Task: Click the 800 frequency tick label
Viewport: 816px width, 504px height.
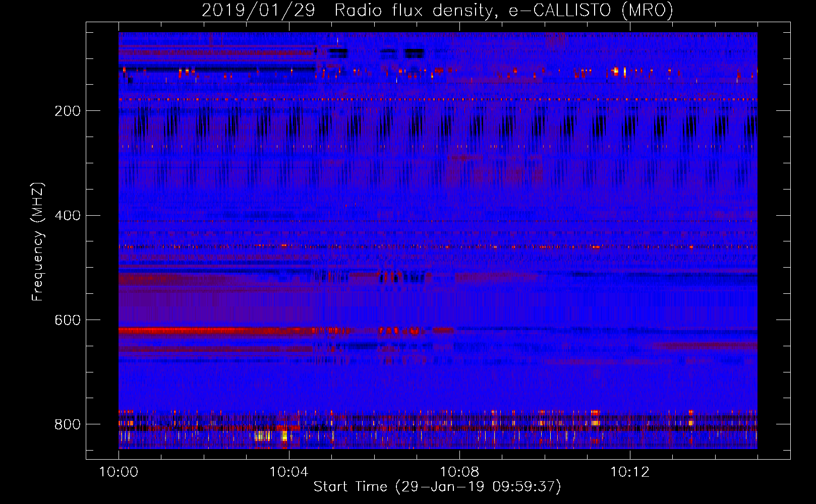Action: click(68, 424)
